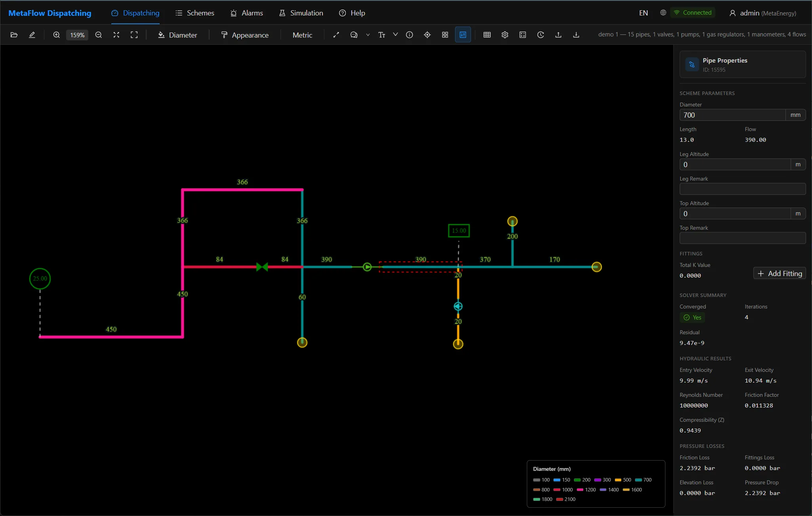This screenshot has width=812, height=516.
Task: Click the comment bubble tool
Action: point(354,35)
